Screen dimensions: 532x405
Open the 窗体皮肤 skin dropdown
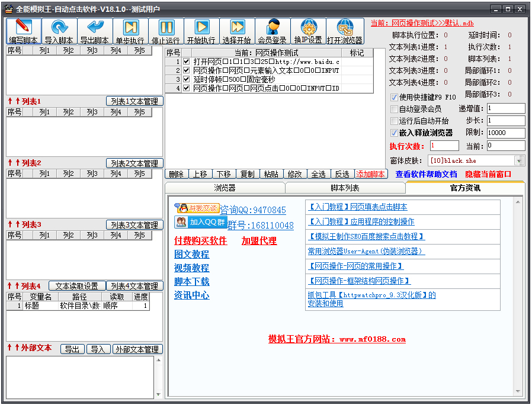(518, 160)
